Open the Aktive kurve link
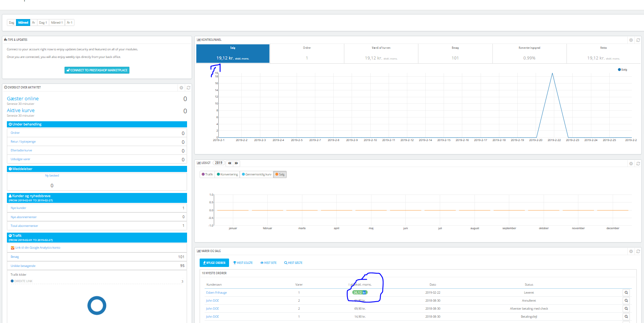The height and width of the screenshot is (323, 644). (21, 111)
